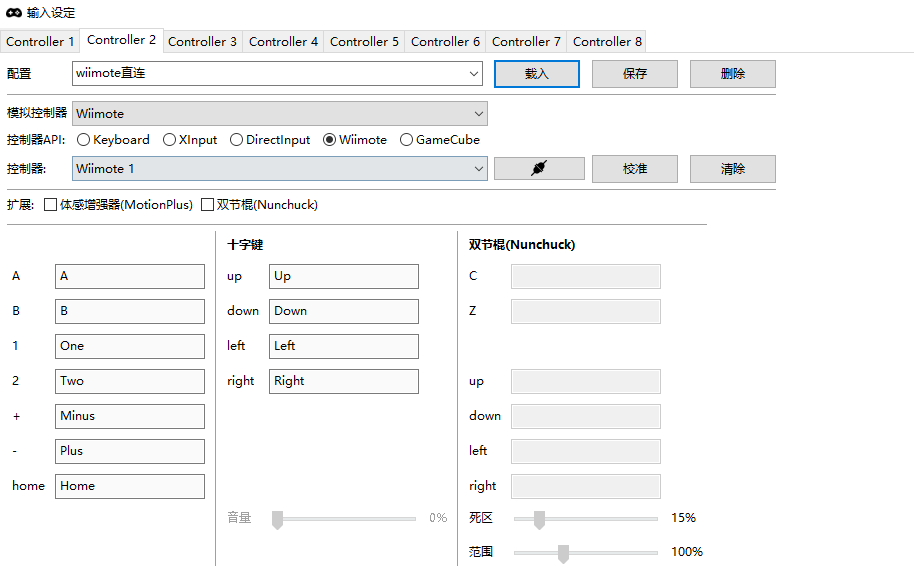Expand the emulated controller Wiimote dropdown
The height and width of the screenshot is (576, 914).
point(280,114)
